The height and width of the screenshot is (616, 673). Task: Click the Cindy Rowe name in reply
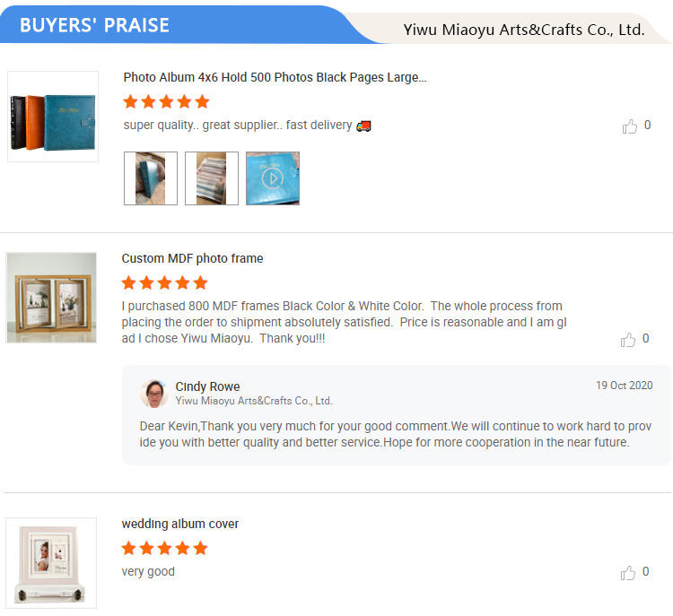tap(207, 386)
